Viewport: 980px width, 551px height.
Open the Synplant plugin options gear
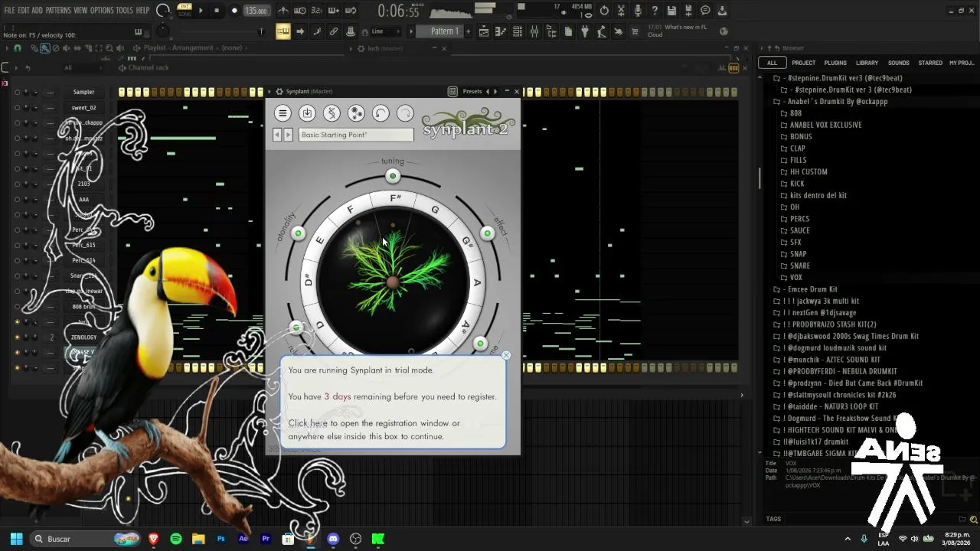[x=279, y=91]
